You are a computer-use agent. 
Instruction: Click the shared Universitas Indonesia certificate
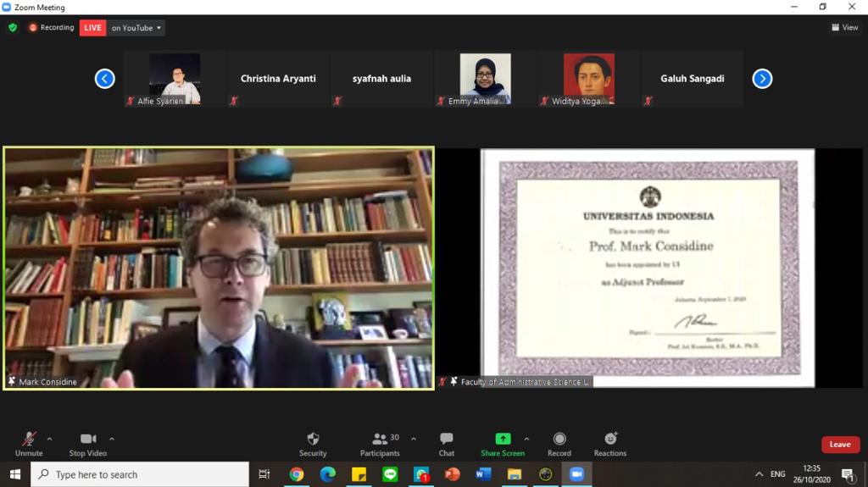click(648, 268)
